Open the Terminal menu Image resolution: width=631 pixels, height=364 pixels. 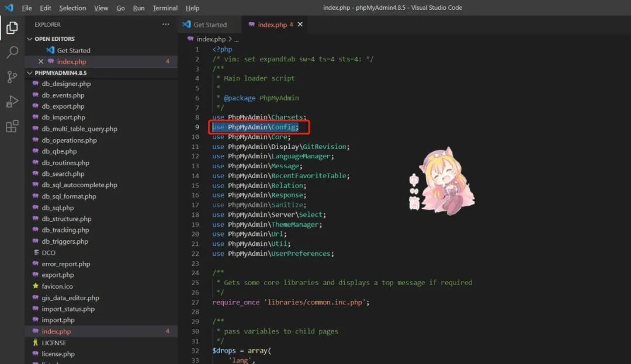(165, 8)
